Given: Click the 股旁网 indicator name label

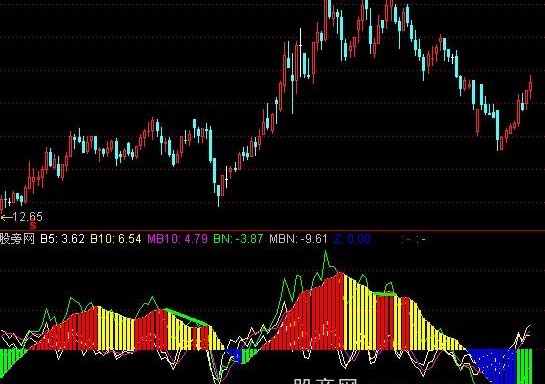Looking at the screenshot, I should pyautogui.click(x=17, y=239).
